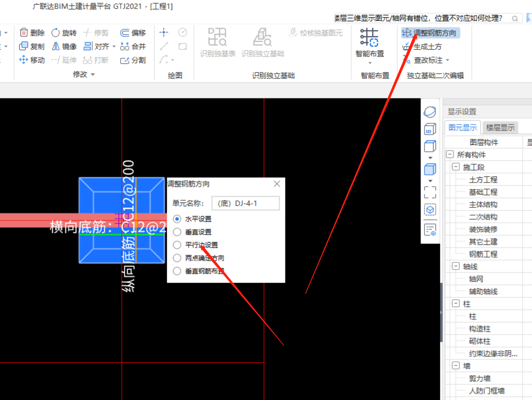Image resolution: width=532 pixels, height=400 pixels.
Task: Collapse the 柱 group node
Action: pos(456,303)
